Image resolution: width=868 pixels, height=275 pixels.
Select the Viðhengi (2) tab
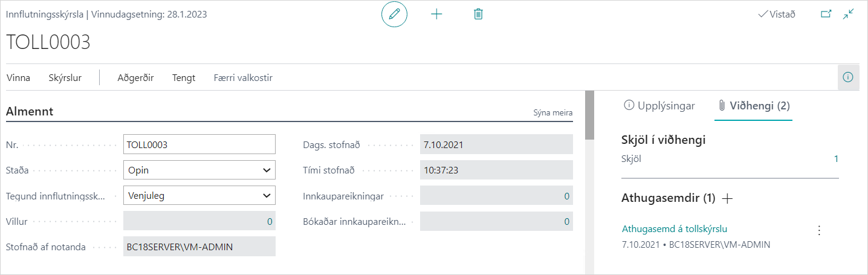click(753, 106)
